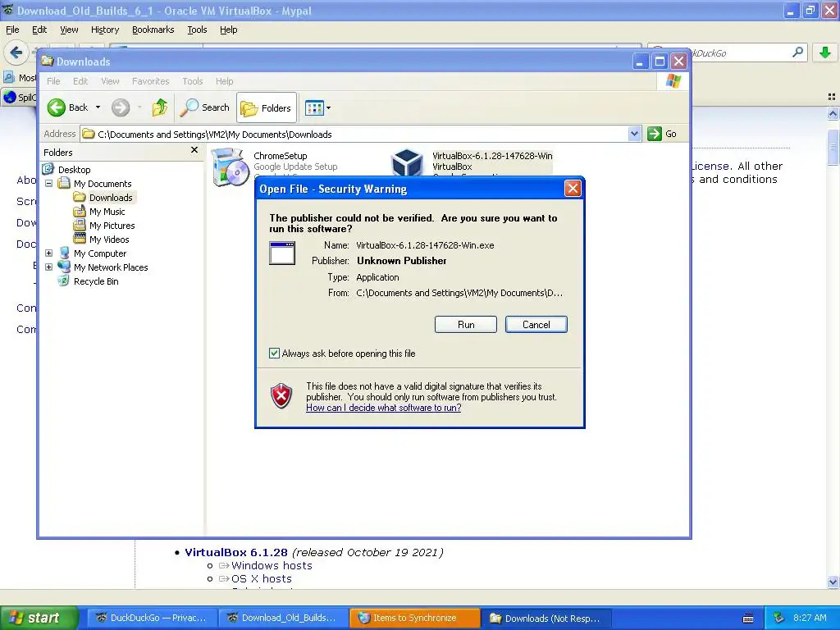Open VirtualBox 6.1.28 link on webpage

click(236, 552)
